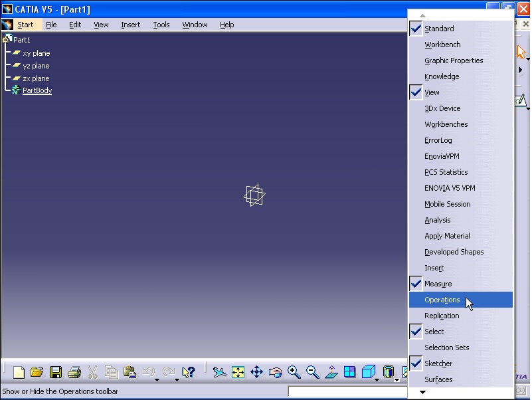
Task: Click the toolbar list down arrow
Action: coord(422,392)
